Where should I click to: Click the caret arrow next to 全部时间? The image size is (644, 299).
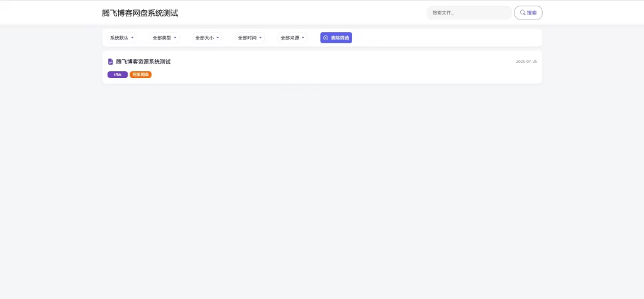click(260, 38)
